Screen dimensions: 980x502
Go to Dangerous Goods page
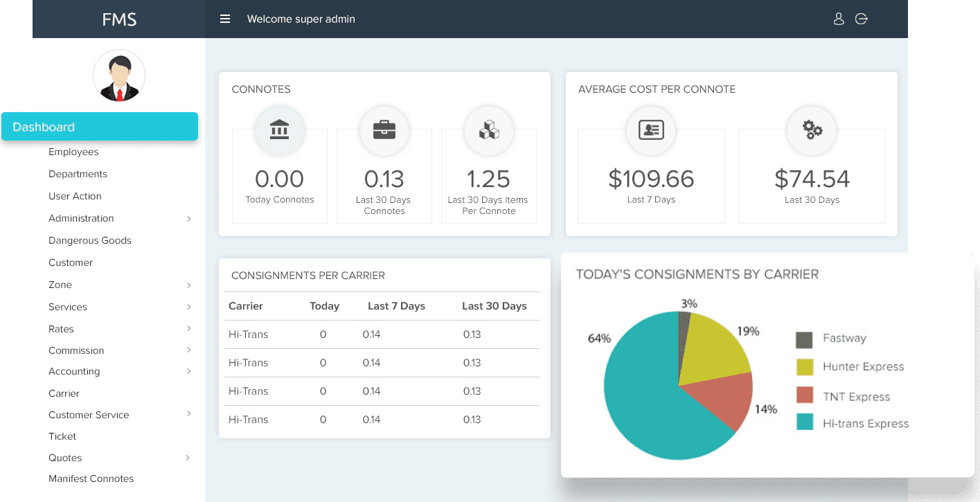[x=90, y=240]
